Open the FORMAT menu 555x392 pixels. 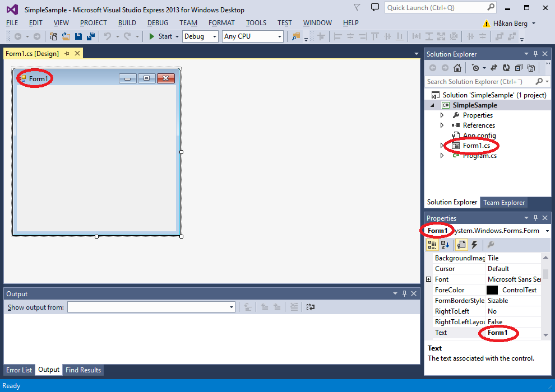(x=221, y=23)
